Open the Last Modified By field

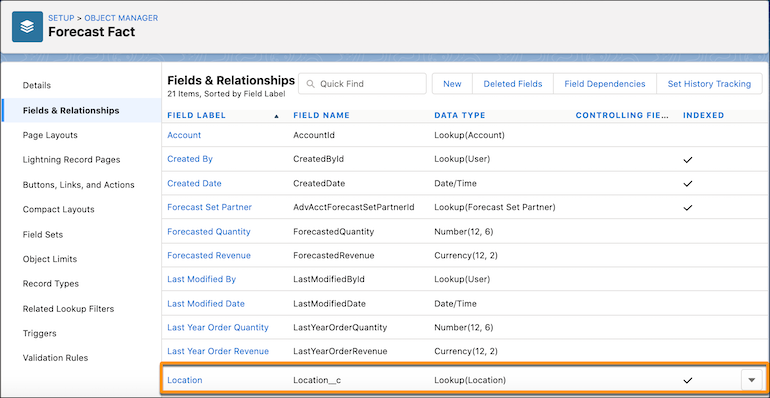coord(202,279)
